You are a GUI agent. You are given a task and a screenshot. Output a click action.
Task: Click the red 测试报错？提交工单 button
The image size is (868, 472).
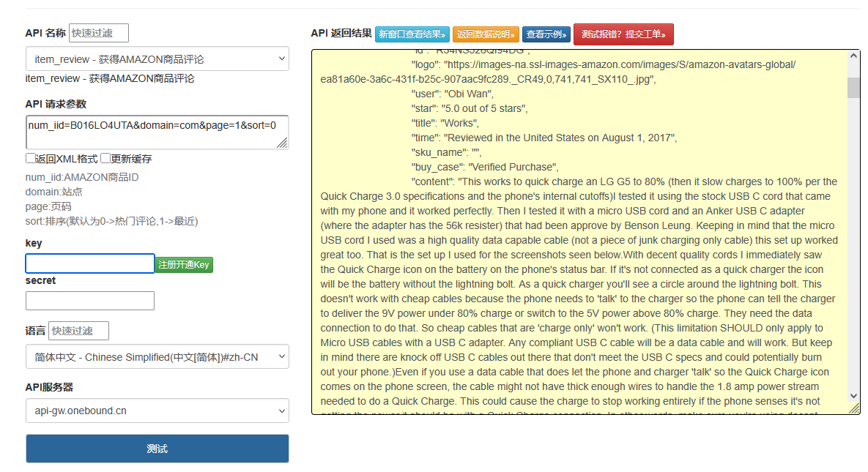tap(623, 34)
